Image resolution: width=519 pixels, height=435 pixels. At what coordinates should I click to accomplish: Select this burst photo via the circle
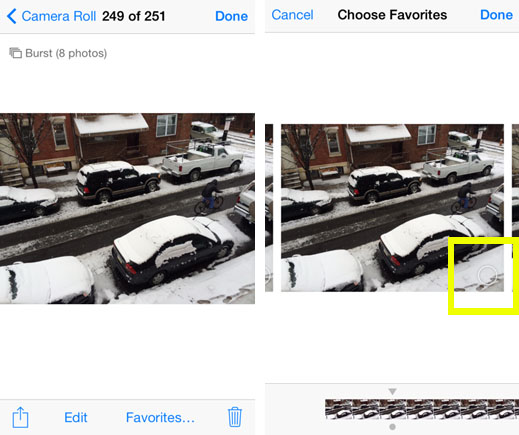487,275
